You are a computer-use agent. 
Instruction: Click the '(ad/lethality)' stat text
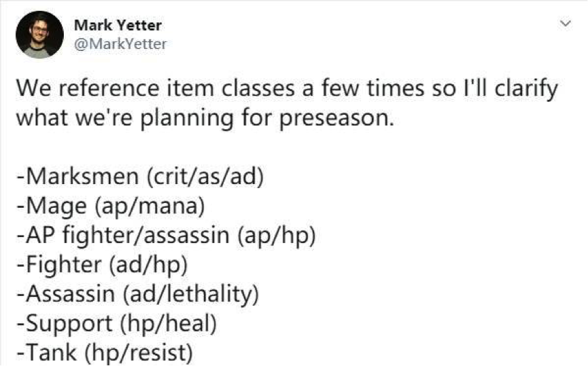click(x=191, y=295)
